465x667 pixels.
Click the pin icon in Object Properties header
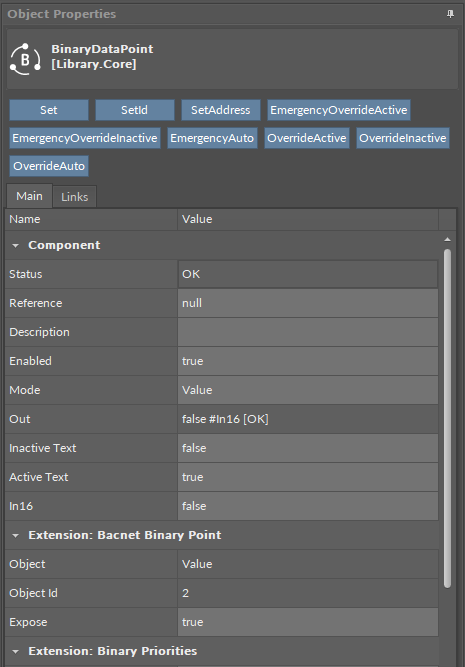point(450,14)
